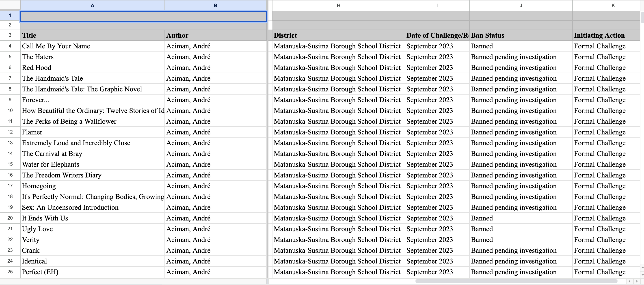Click the scroll right arrow button
Viewport: 644px width, 285px height.
coord(637,281)
